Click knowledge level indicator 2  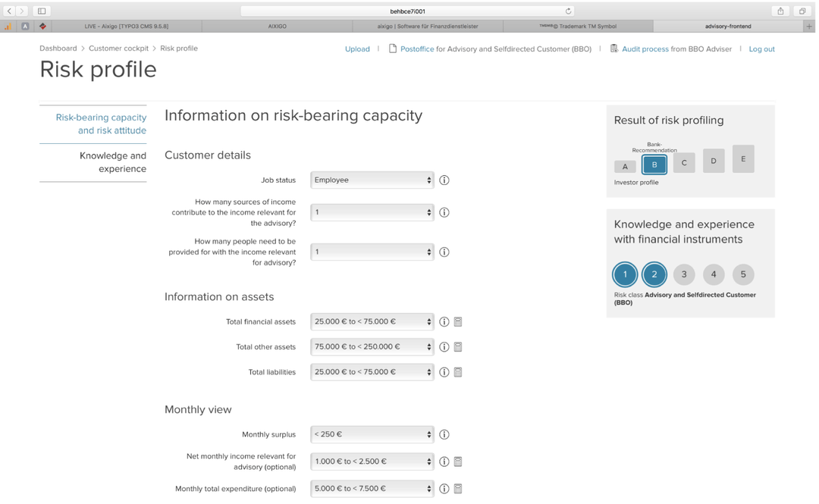click(654, 274)
